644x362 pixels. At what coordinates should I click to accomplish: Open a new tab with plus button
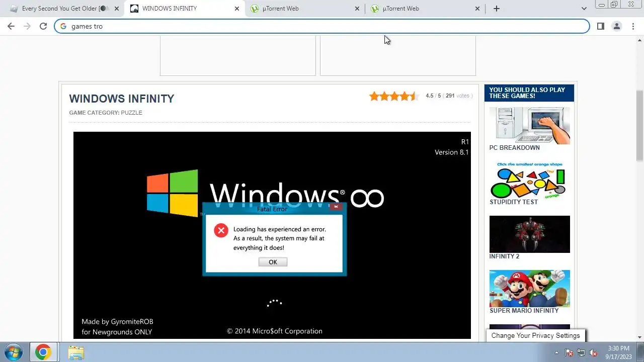tap(497, 9)
